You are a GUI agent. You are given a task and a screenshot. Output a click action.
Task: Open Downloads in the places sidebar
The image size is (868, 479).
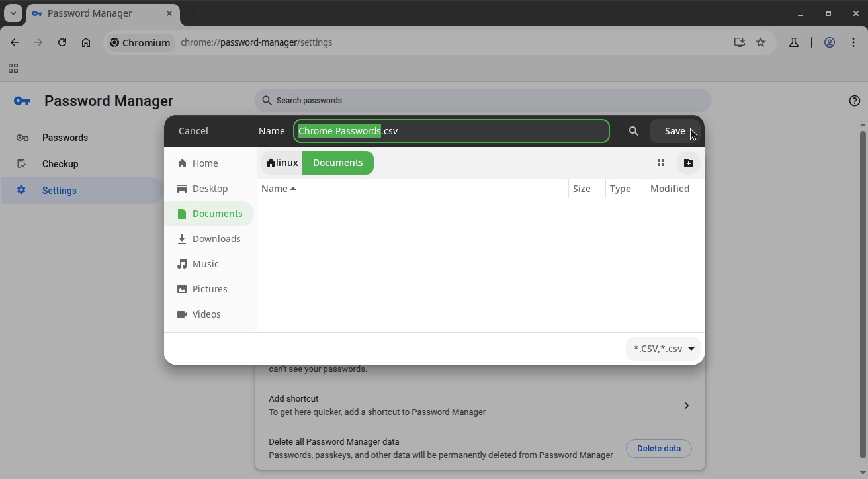209,239
